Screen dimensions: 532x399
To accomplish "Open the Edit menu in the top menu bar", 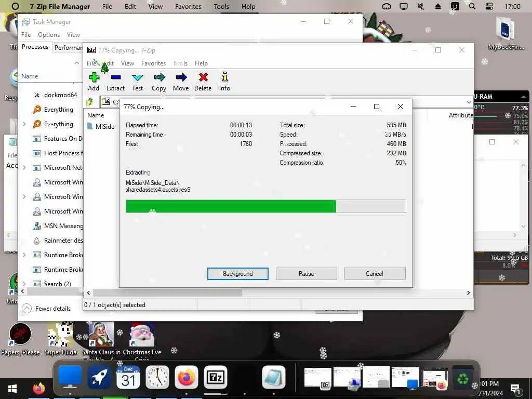I will tap(130, 6).
